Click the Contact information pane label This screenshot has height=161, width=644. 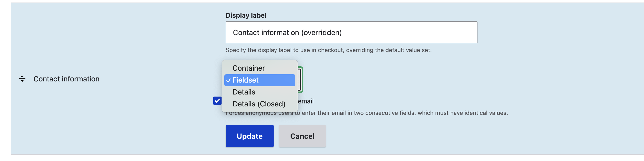[x=66, y=79]
